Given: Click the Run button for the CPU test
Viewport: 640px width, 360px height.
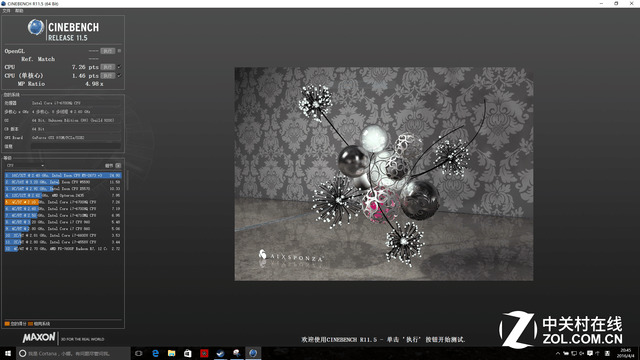Looking at the screenshot, I should [108, 67].
